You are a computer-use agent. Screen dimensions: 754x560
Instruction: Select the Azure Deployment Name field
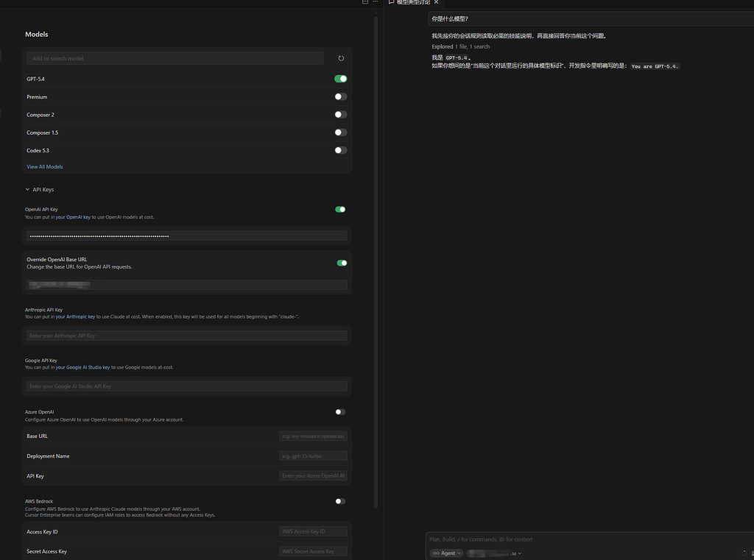tap(313, 456)
